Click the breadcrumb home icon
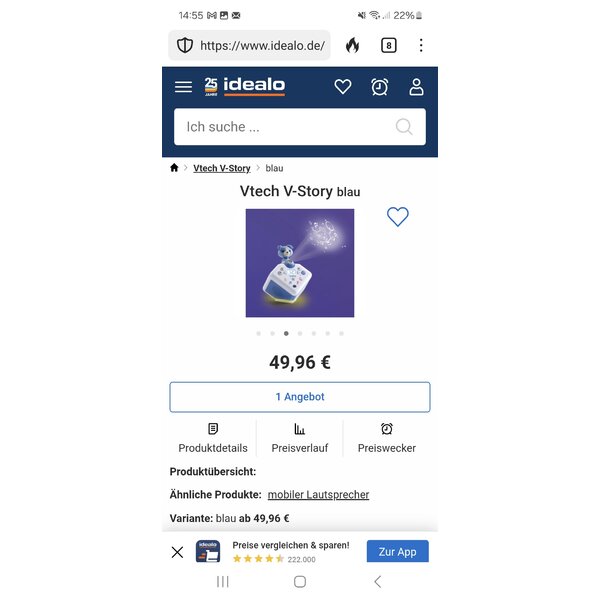This screenshot has width=600, height=600. coord(174,168)
